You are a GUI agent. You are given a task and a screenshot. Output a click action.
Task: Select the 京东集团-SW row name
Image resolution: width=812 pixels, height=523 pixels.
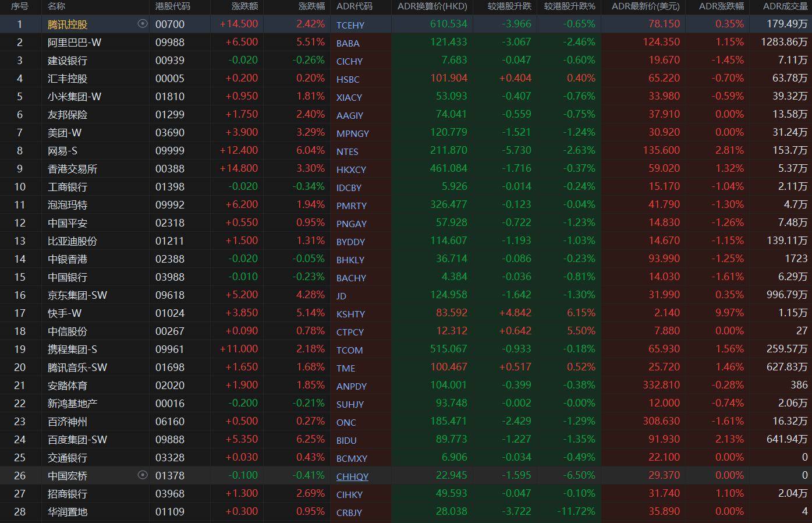[77, 295]
